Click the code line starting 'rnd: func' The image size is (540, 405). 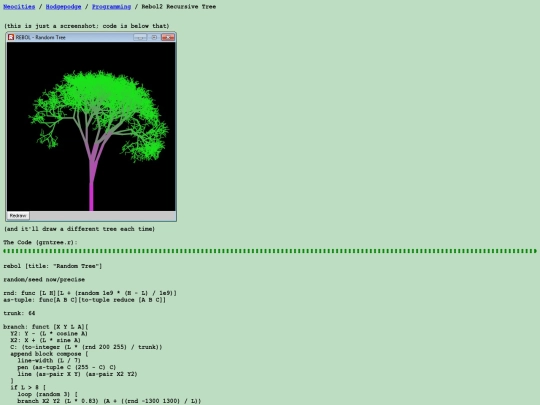pos(90,293)
